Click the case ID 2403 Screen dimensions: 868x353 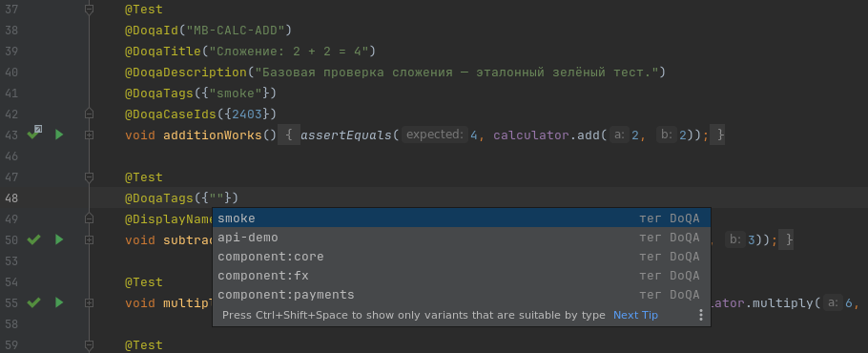247,114
